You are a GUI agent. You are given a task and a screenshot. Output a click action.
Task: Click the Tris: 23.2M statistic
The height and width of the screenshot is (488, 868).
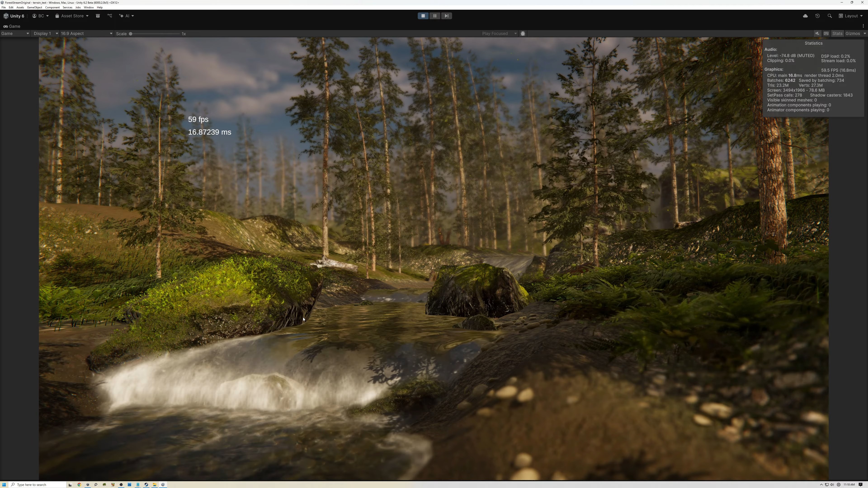pos(778,86)
